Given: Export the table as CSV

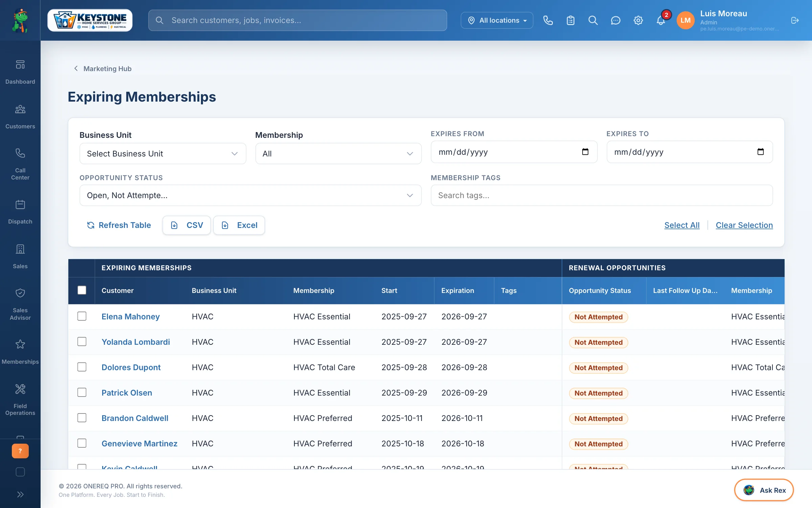Looking at the screenshot, I should [187, 225].
